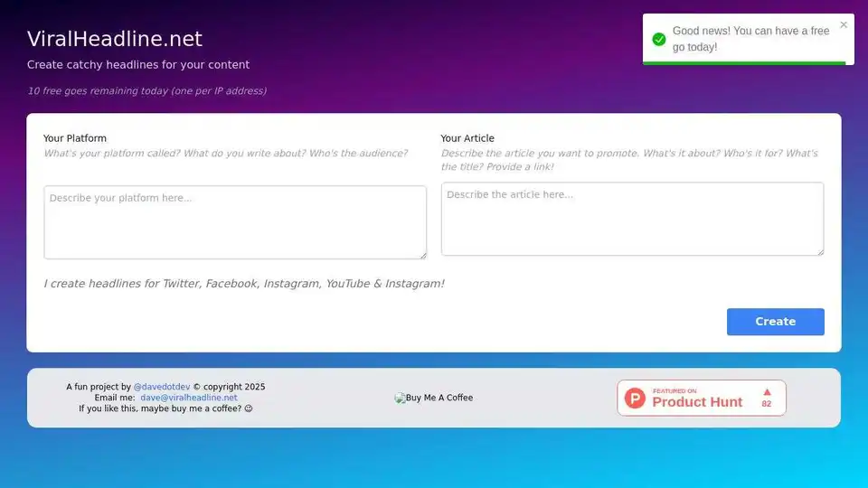Grab the platform textarea resize handle

coord(421,255)
